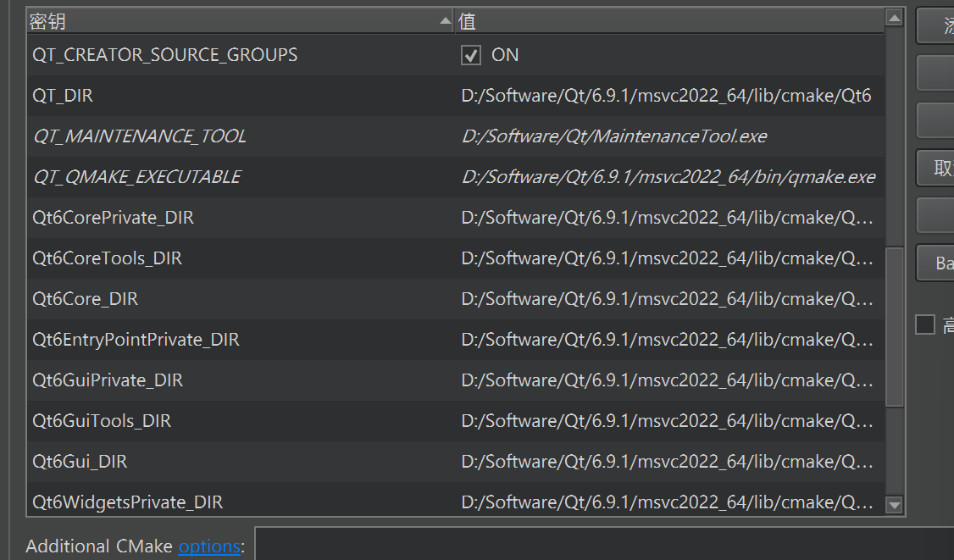Click the qmake.exe path value

click(668, 177)
